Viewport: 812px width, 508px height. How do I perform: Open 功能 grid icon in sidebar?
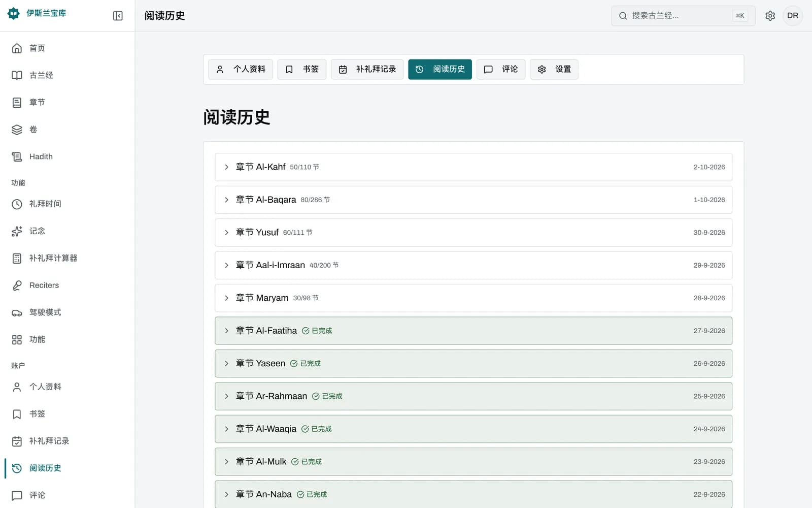tap(17, 339)
